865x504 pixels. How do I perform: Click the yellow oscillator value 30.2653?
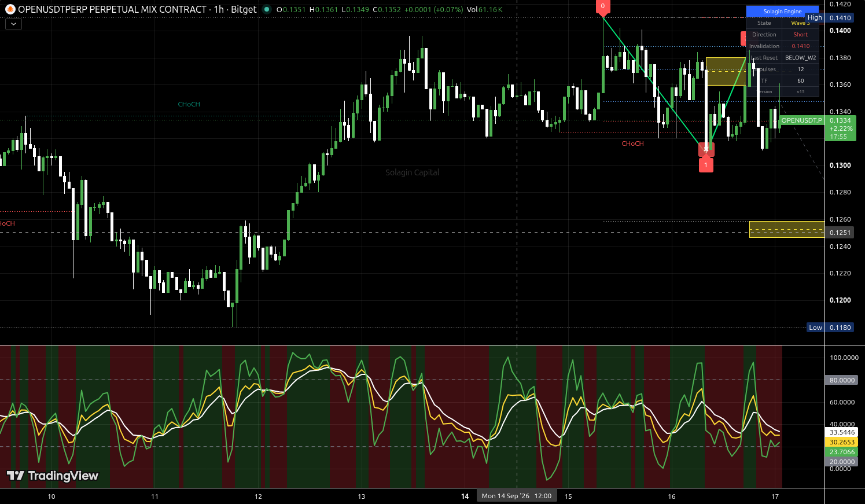coord(842,442)
